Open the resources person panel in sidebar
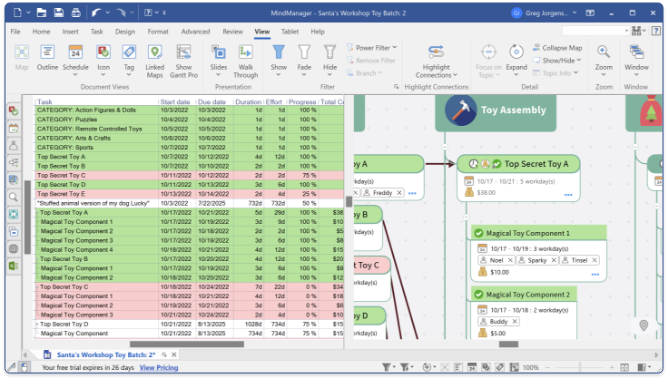668x380 pixels. [x=14, y=145]
